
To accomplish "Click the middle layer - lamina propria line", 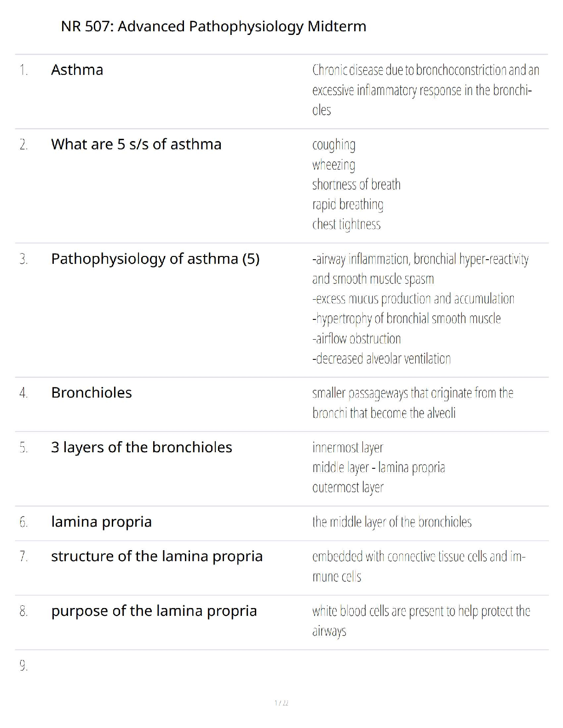I will pos(379,467).
